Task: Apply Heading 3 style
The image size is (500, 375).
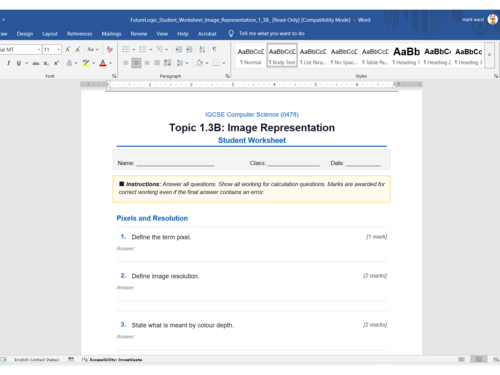Action: click(x=469, y=56)
